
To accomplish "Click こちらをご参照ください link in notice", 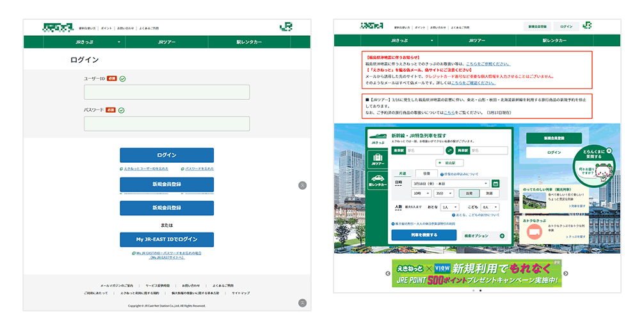I will (488, 64).
